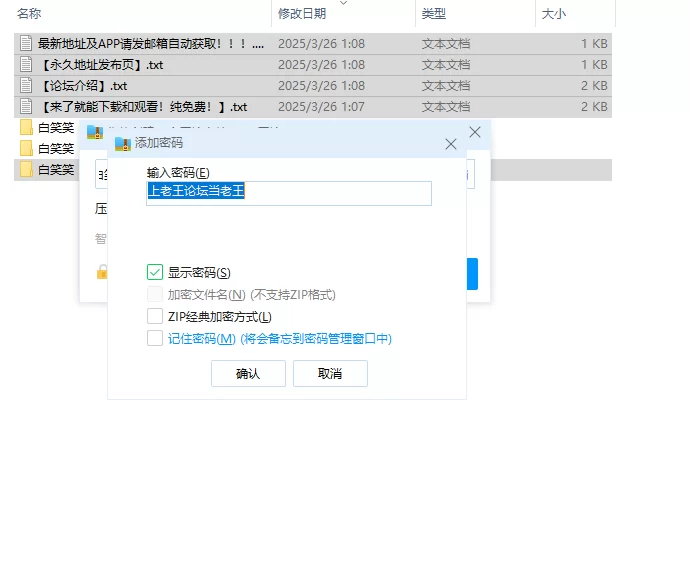The width and height of the screenshot is (689, 568).
Task: Select the 【论坛介绍】.txt file
Action: 313,86
